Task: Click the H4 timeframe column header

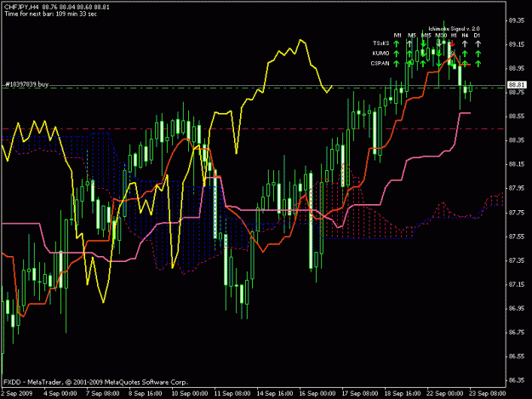Action: 465,35
